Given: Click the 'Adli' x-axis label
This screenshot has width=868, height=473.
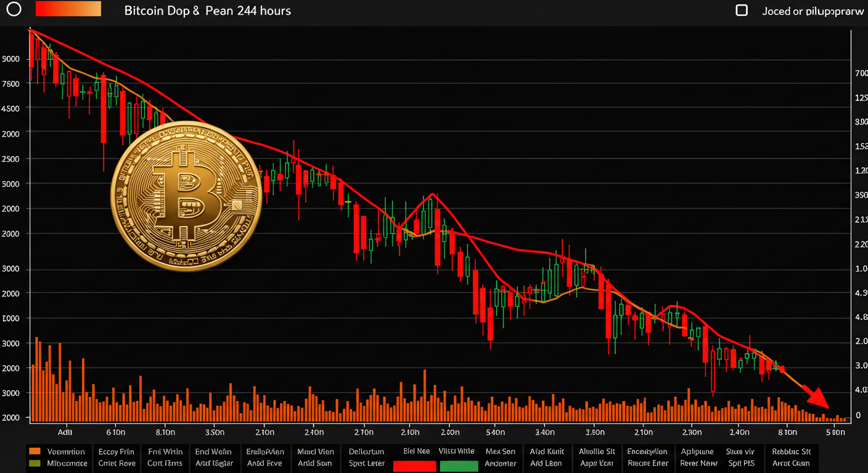Looking at the screenshot, I should [x=65, y=432].
